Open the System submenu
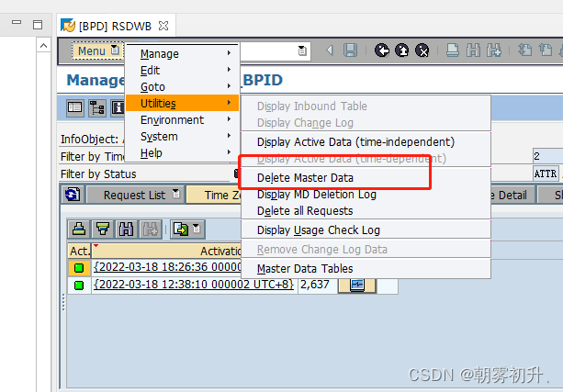 click(182, 136)
